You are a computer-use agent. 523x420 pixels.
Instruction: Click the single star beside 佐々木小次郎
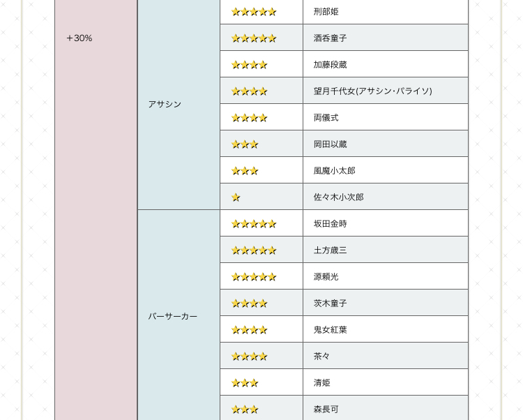pos(236,197)
